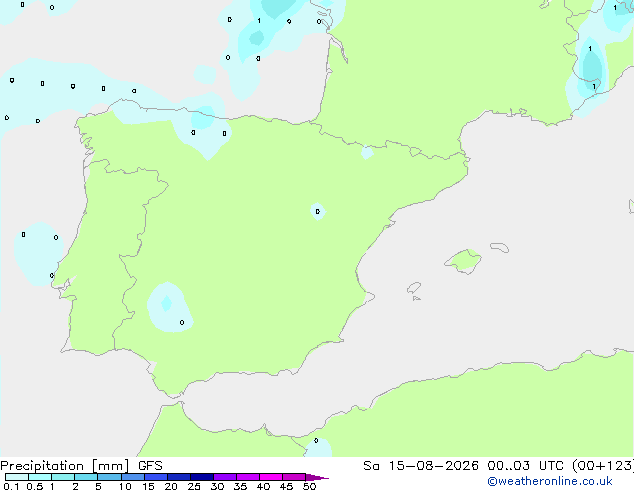The width and height of the screenshot is (634, 490).
Task: Click the dark navy swatch between 25 and 30
Action: (x=201, y=477)
